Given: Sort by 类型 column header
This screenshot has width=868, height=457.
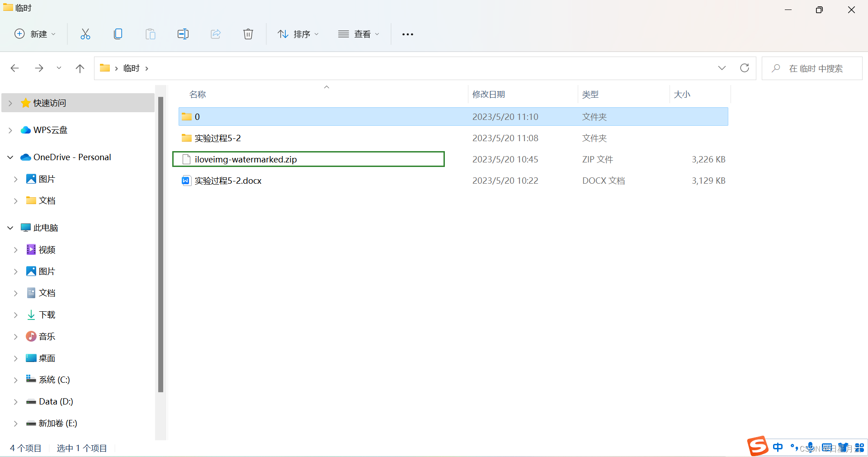Looking at the screenshot, I should point(590,94).
